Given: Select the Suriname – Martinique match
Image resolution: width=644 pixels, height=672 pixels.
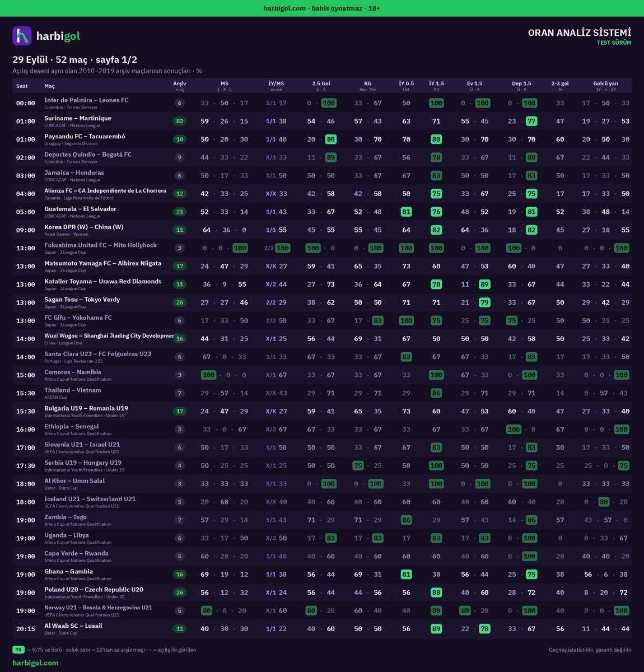Looking at the screenshot, I should (78, 118).
